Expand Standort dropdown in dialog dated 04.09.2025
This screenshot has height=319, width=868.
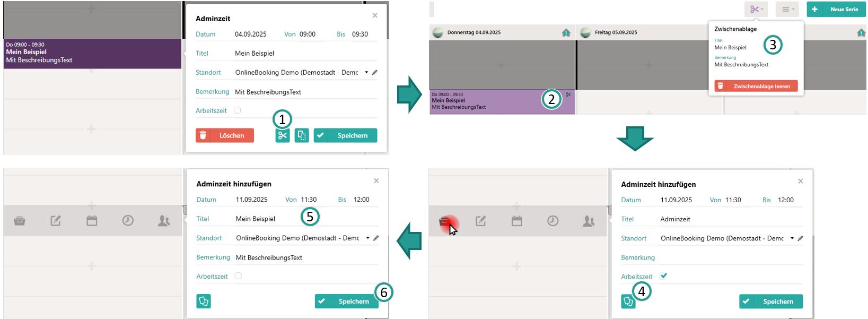click(366, 73)
